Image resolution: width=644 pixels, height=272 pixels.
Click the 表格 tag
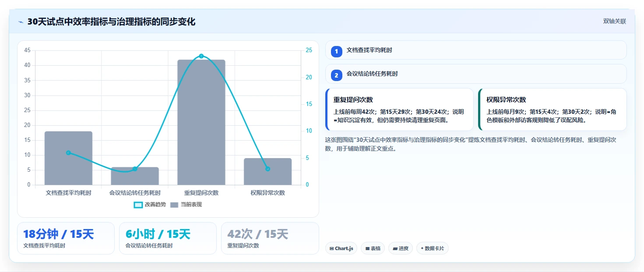coord(373,248)
